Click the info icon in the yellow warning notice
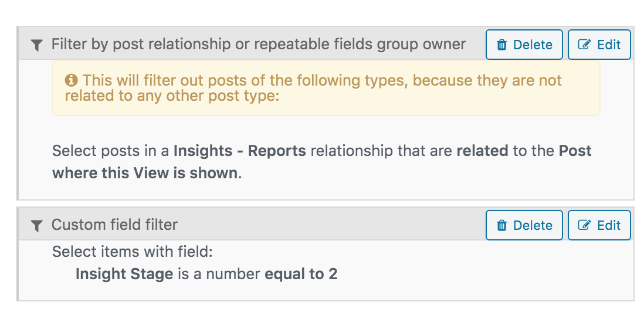Viewport: 644px width, 312px height. point(71,80)
